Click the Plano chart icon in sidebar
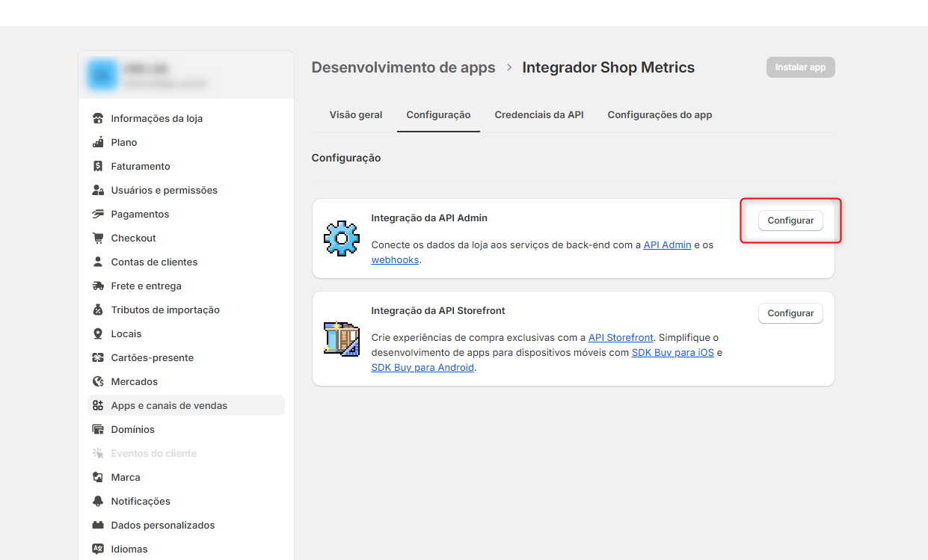The height and width of the screenshot is (560, 928). [98, 142]
